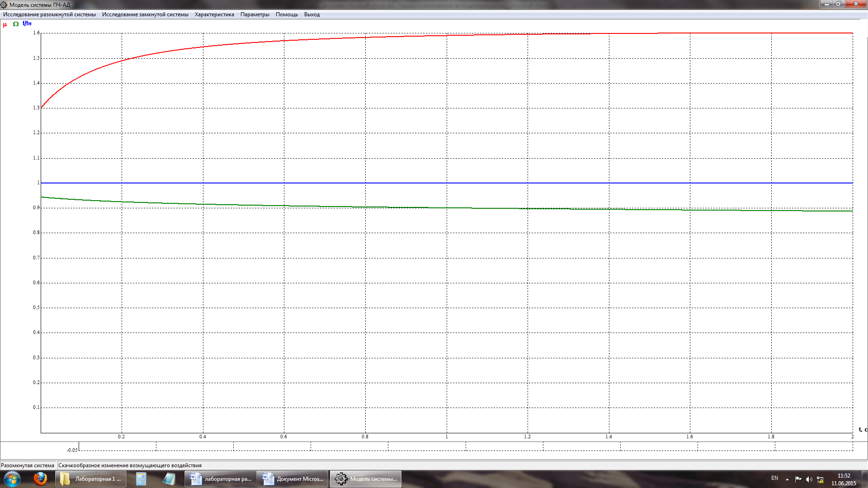The image size is (868, 488).
Task: Close the Модель системы ПЧ-АД window
Action: point(856,4)
